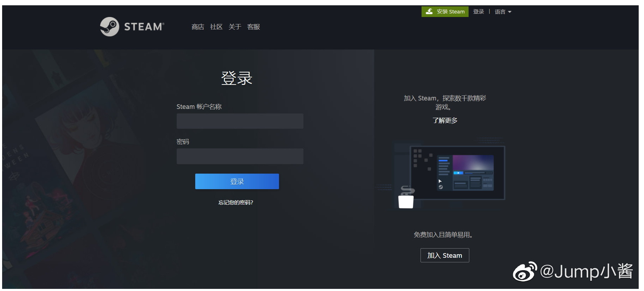
Task: Open the 商店 store menu
Action: point(198,27)
